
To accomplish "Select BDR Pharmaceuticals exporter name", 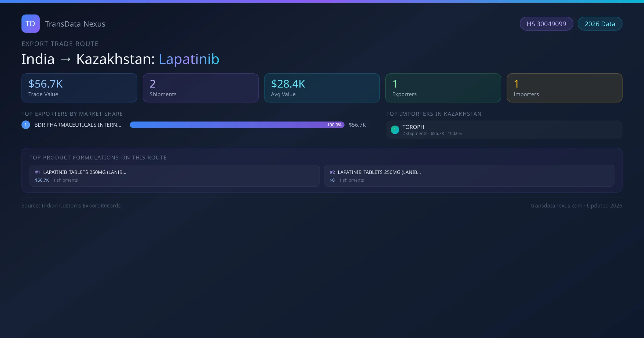I will click(x=78, y=125).
